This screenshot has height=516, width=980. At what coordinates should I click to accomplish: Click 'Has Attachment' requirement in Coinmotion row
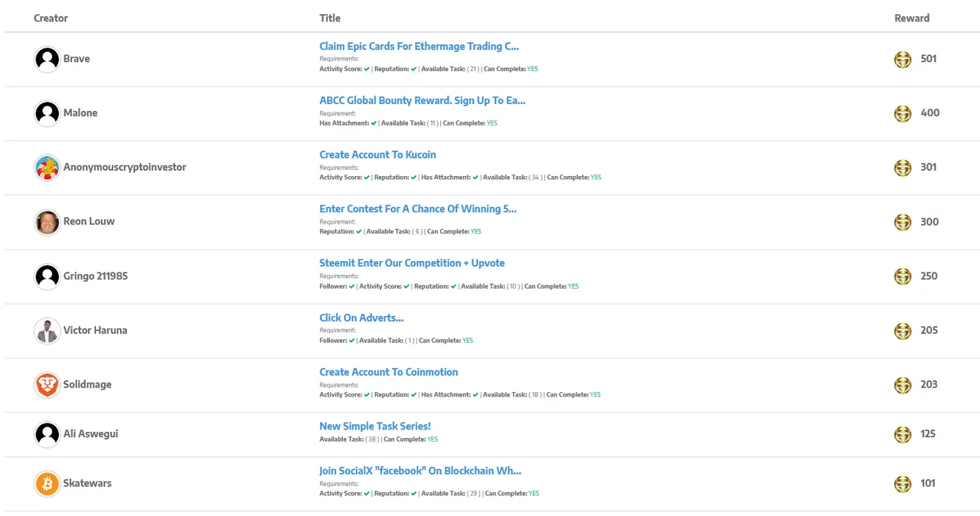pos(449,395)
